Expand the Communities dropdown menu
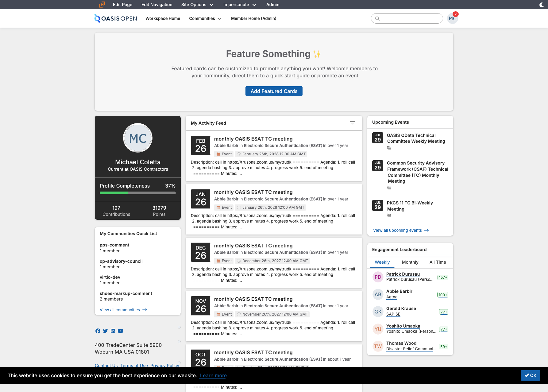This screenshot has height=392, width=548. [x=205, y=19]
